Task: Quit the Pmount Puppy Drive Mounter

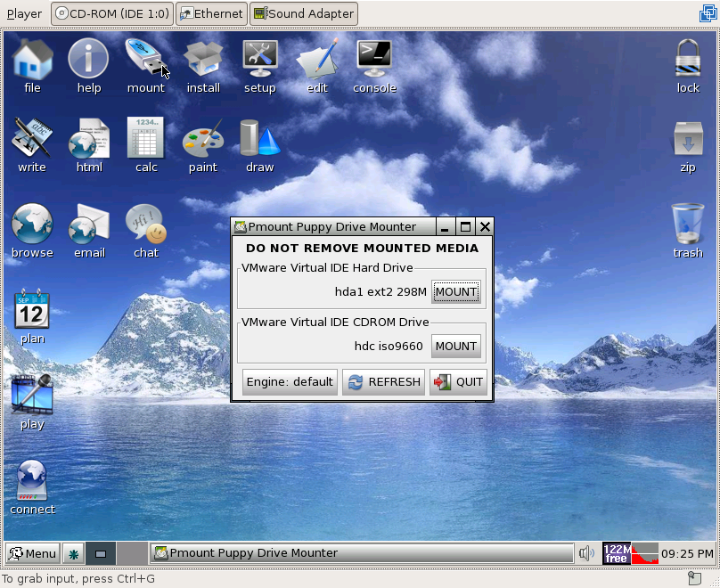Action: click(458, 382)
